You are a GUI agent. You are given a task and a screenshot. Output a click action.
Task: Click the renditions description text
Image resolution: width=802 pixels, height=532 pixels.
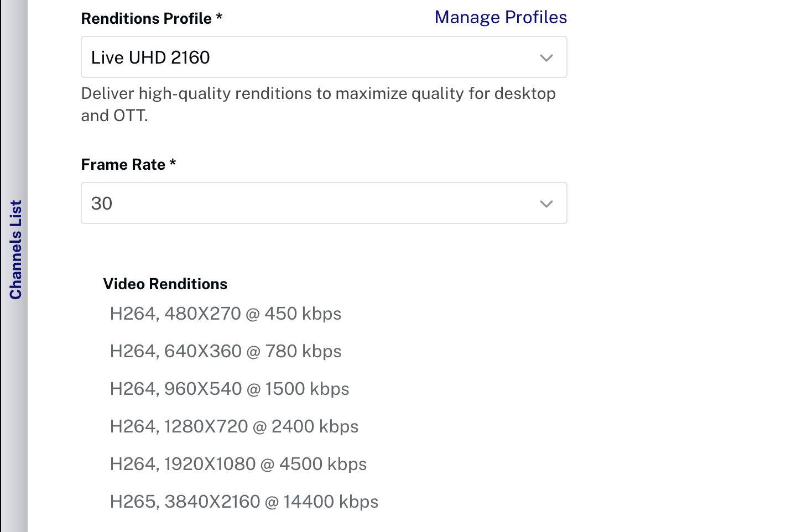pyautogui.click(x=318, y=104)
